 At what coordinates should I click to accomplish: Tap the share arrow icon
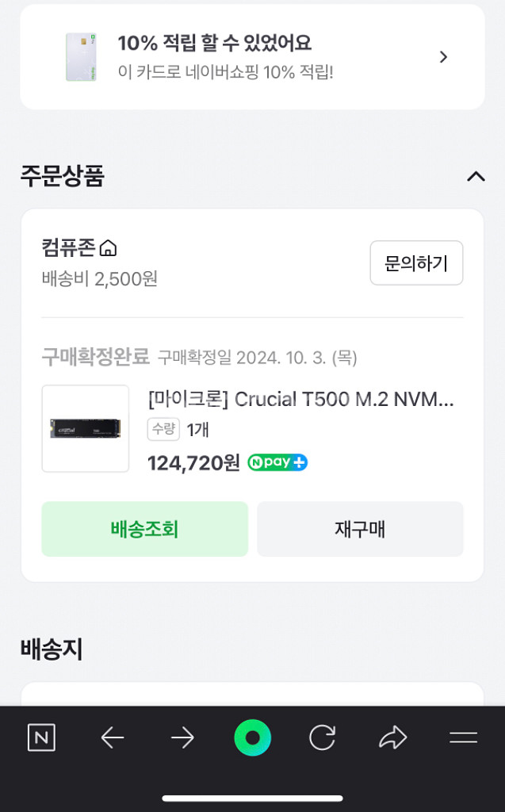[392, 738]
